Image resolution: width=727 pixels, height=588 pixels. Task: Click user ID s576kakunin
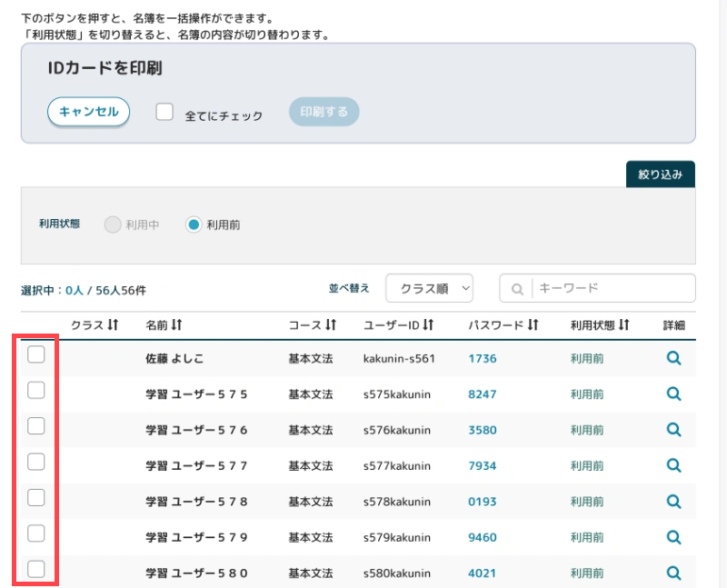coord(397,430)
